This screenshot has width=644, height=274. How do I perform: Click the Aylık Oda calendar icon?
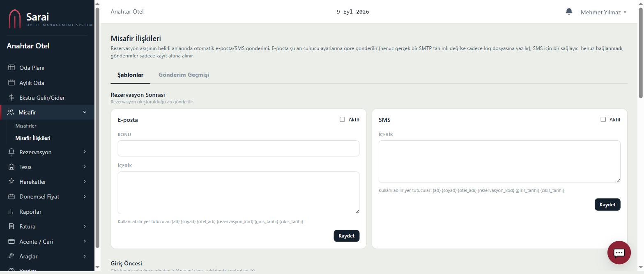tap(11, 82)
